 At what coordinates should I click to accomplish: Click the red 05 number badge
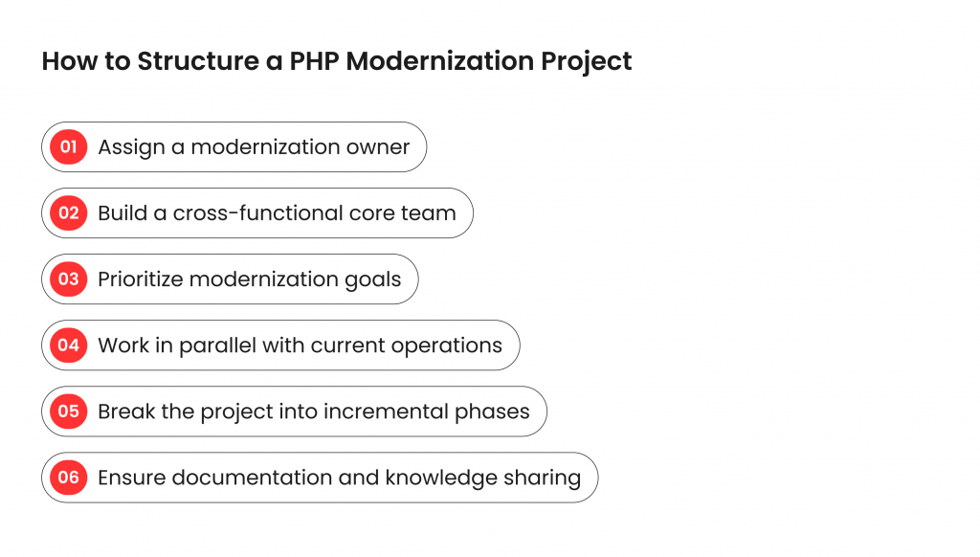point(69,412)
